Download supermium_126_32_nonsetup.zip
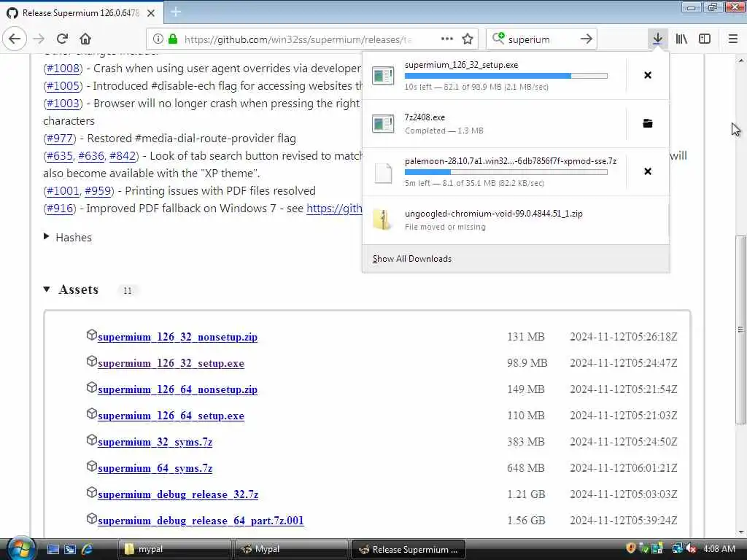The width and height of the screenshot is (747, 560). 177,337
